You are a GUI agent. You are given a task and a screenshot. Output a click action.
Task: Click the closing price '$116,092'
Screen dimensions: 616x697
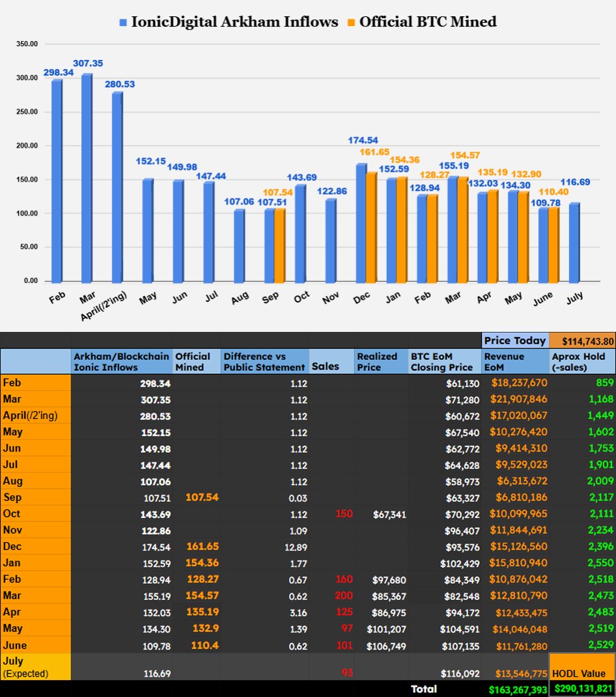pyautogui.click(x=460, y=674)
